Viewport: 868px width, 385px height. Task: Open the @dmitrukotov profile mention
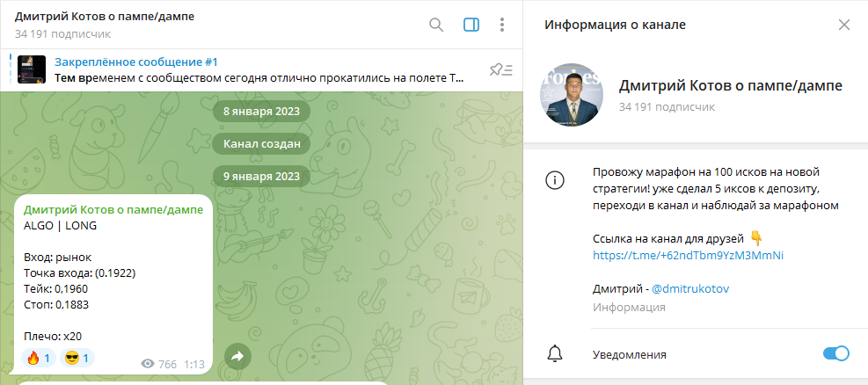690,288
